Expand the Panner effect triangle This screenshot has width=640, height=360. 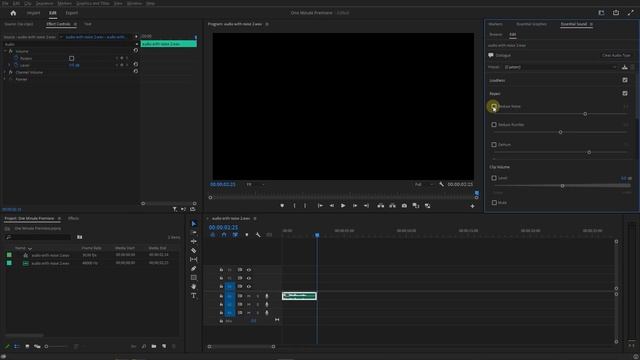tap(5, 79)
